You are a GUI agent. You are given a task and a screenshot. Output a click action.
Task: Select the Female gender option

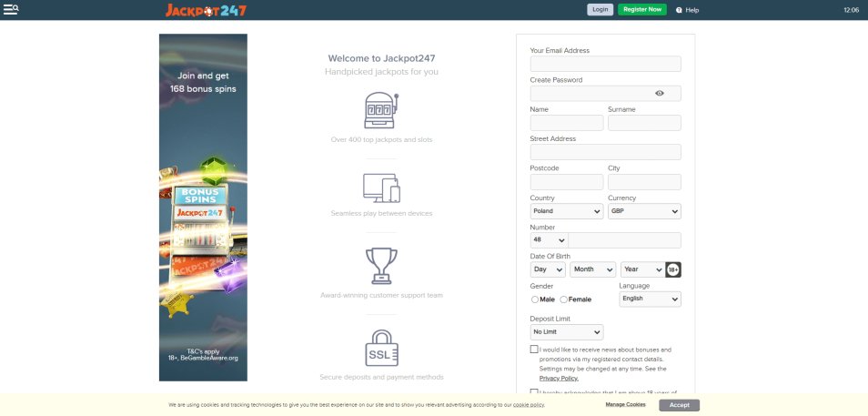pyautogui.click(x=563, y=299)
